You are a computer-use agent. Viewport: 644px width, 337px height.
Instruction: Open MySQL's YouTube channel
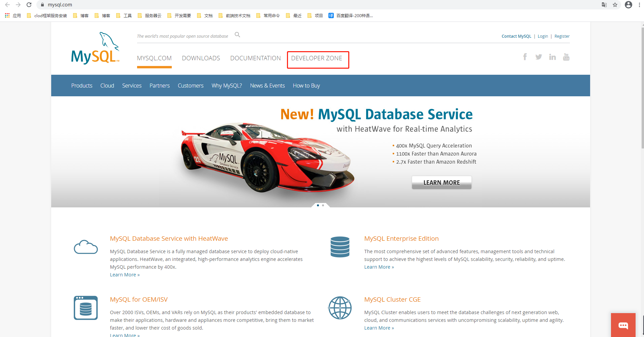point(566,57)
